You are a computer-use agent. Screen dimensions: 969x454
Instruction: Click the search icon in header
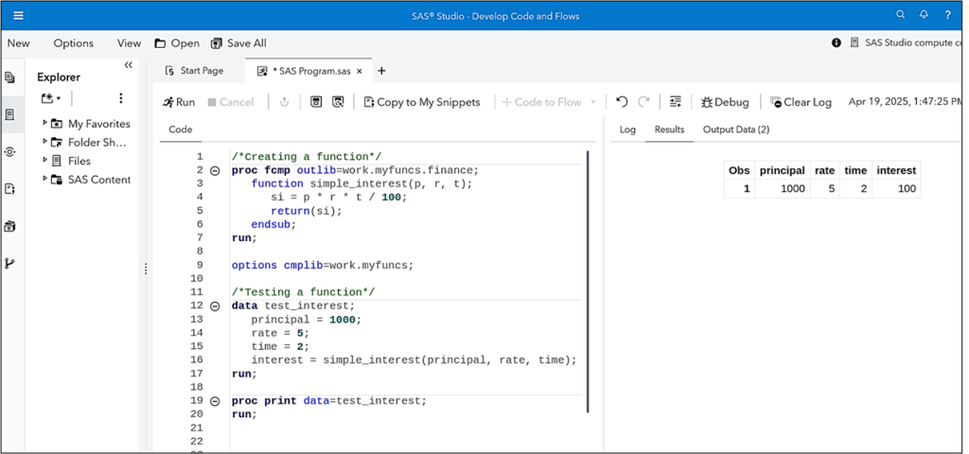pos(900,16)
